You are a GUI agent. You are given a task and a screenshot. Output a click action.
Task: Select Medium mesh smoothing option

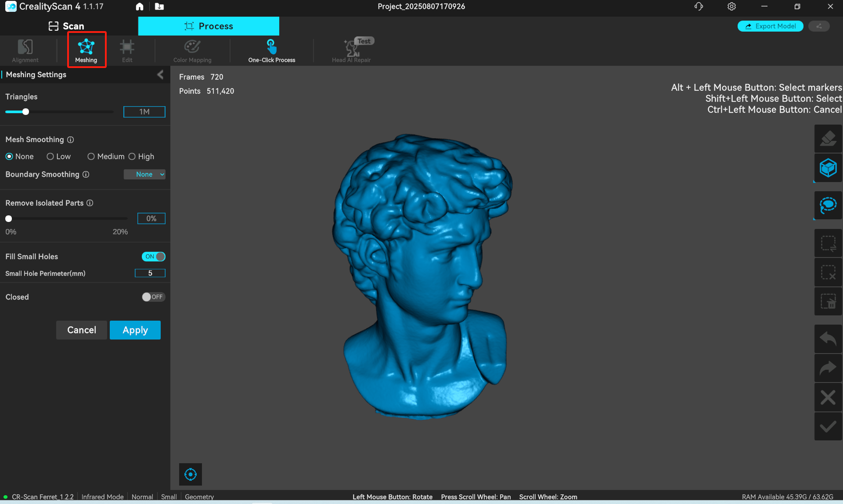tap(91, 157)
